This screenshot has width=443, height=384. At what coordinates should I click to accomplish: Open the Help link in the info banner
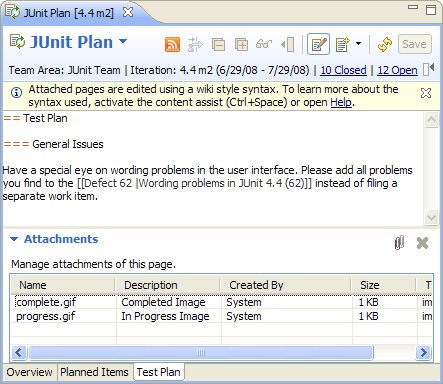click(x=341, y=102)
